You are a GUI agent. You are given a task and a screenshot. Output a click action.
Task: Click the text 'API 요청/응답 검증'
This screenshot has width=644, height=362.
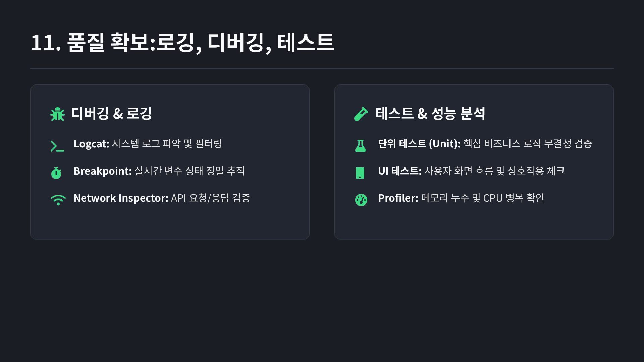pyautogui.click(x=211, y=198)
